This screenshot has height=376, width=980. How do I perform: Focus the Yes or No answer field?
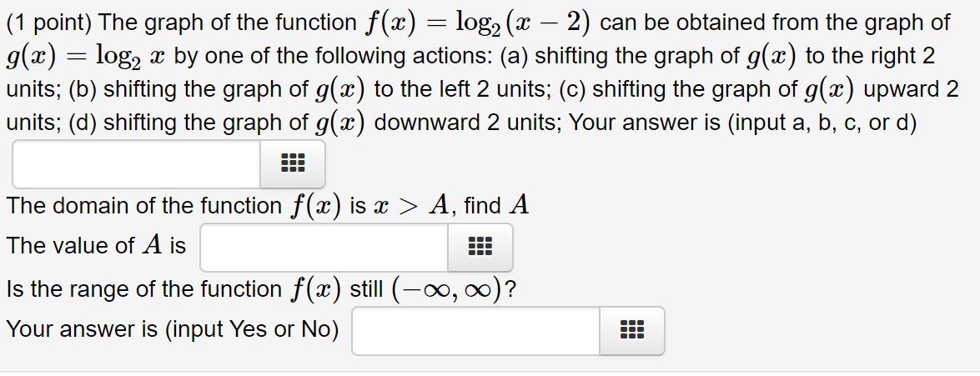(476, 330)
